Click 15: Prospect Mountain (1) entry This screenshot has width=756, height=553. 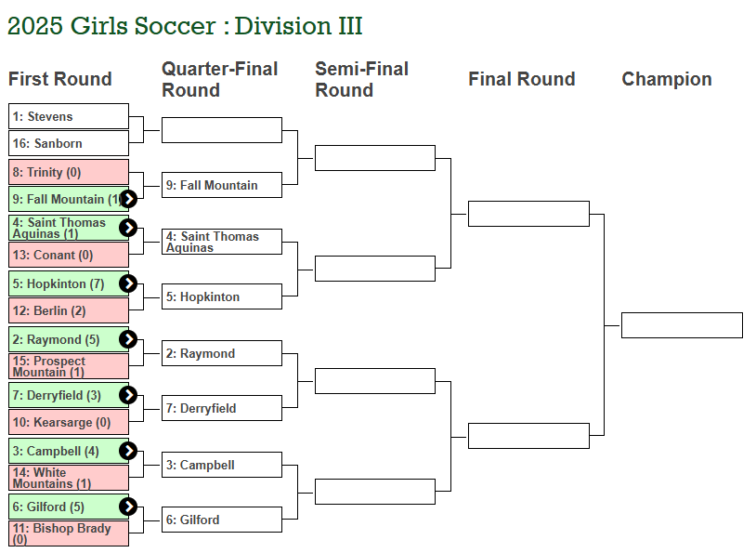tap(69, 366)
